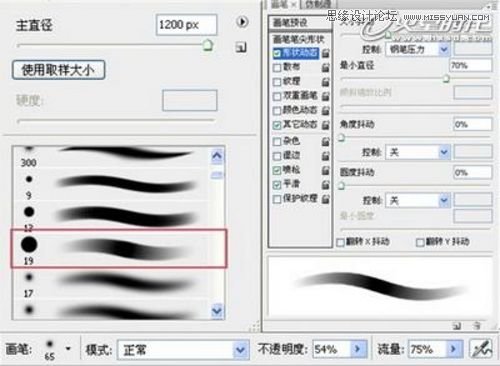Click the lock icon beside 杂色

(x=326, y=141)
